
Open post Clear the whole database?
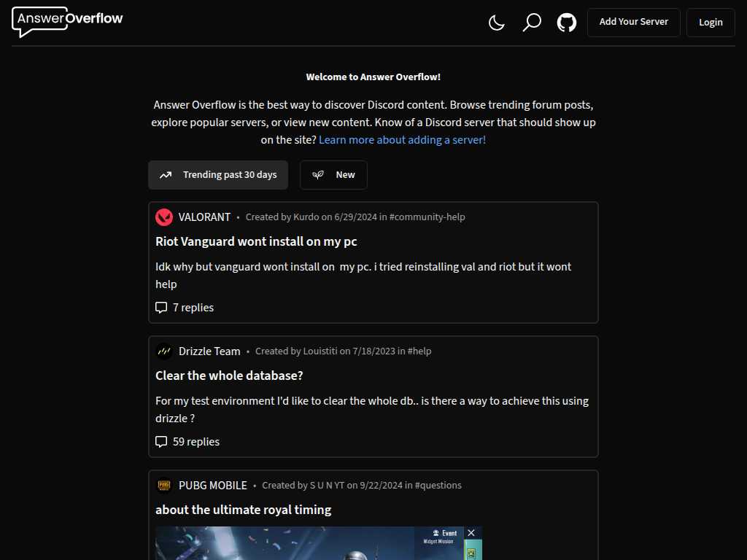(x=229, y=376)
